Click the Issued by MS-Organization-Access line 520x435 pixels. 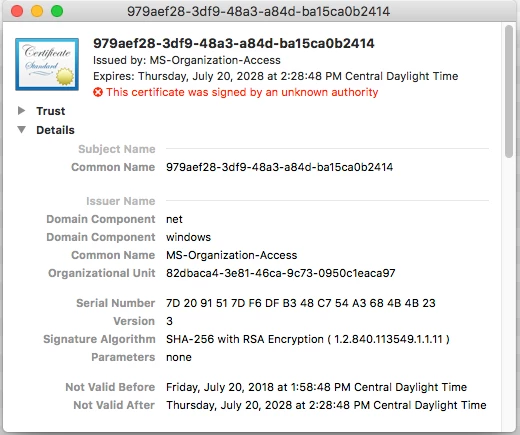(x=187, y=60)
